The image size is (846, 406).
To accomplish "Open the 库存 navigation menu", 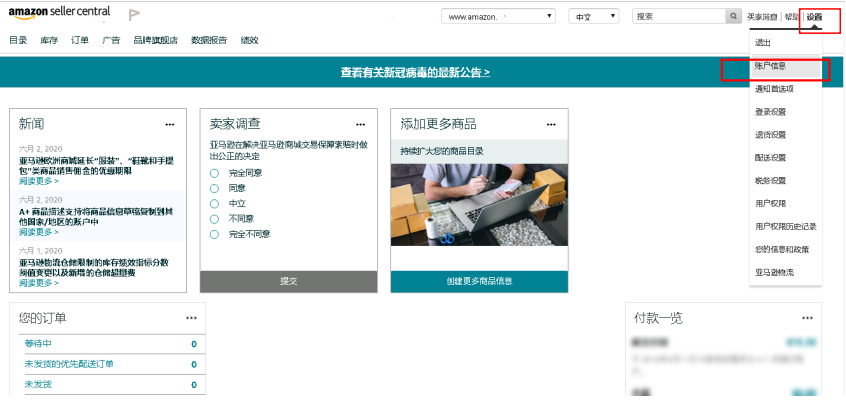I will click(x=48, y=40).
